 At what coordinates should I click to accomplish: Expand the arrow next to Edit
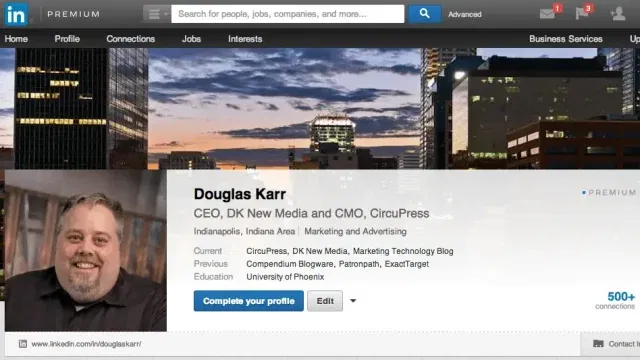pyautogui.click(x=353, y=301)
